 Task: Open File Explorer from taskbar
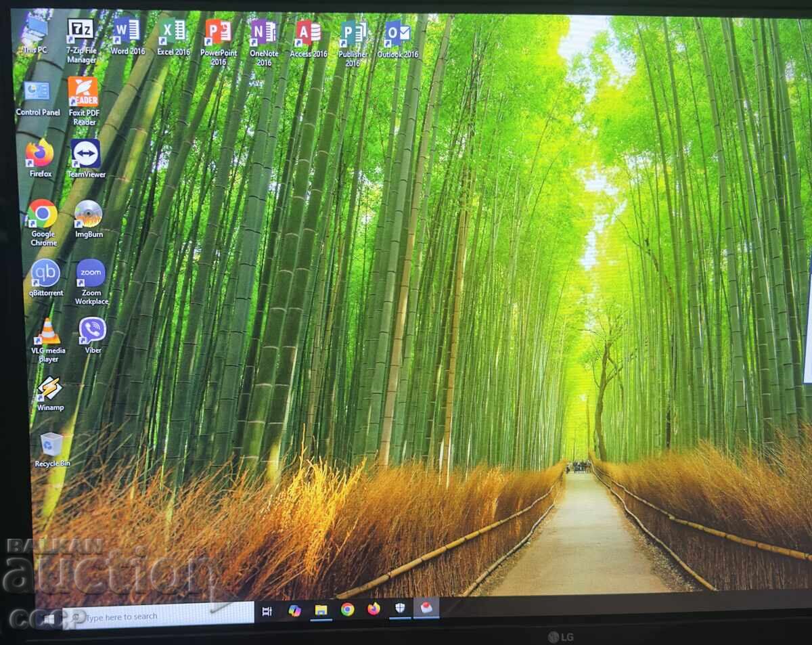(x=321, y=610)
